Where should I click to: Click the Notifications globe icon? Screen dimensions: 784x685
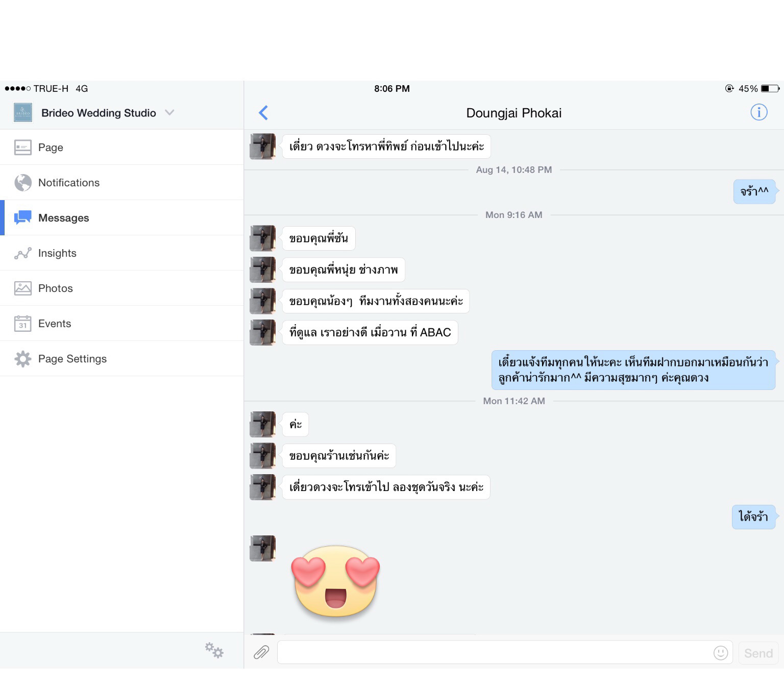pos(23,183)
